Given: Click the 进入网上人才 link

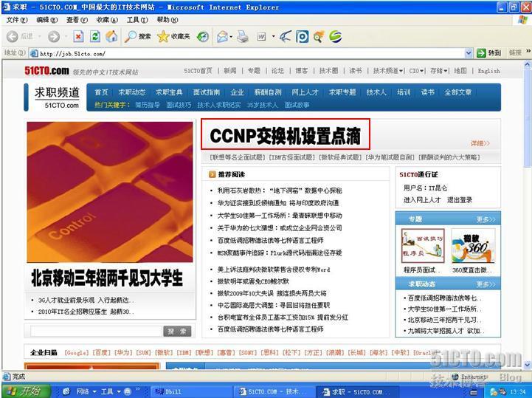Looking at the screenshot, I should (x=422, y=200).
